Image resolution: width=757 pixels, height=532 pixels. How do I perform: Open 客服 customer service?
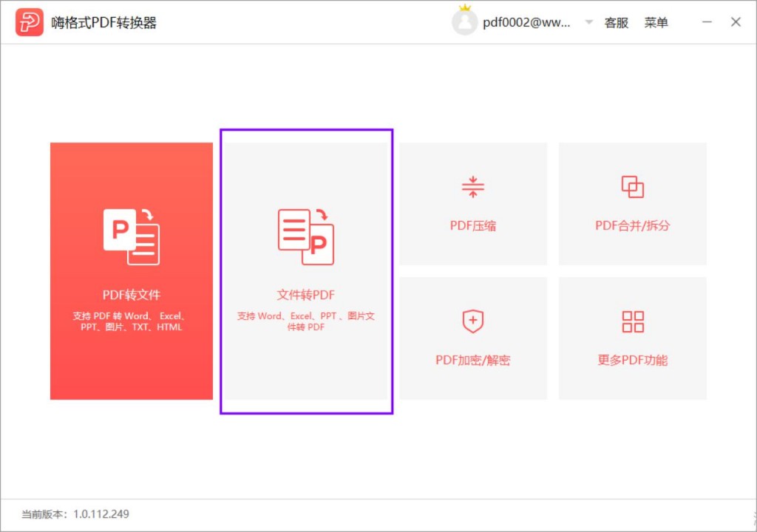616,22
